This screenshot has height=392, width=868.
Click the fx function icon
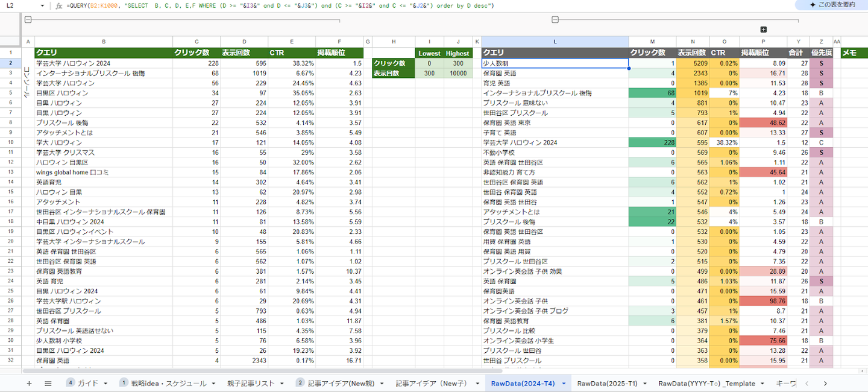click(58, 5)
